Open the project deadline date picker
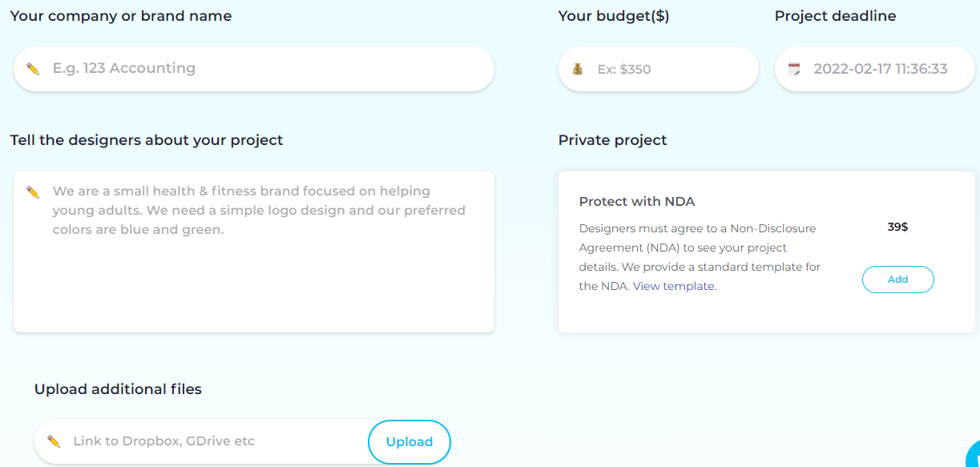Image resolution: width=980 pixels, height=467 pixels. (x=875, y=69)
